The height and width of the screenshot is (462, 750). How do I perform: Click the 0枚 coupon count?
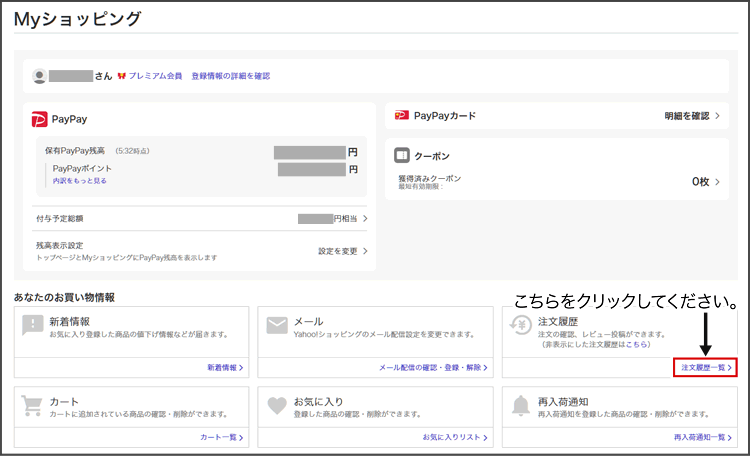[x=700, y=182]
